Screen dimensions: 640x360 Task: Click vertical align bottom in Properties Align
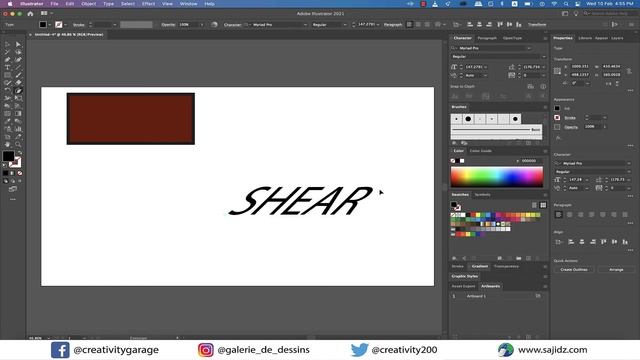click(x=625, y=242)
